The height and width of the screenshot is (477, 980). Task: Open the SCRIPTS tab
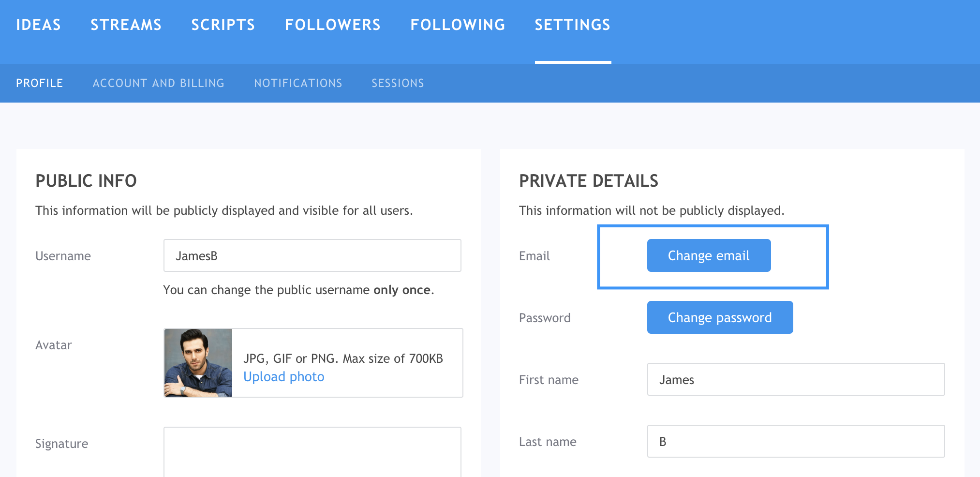point(223,25)
